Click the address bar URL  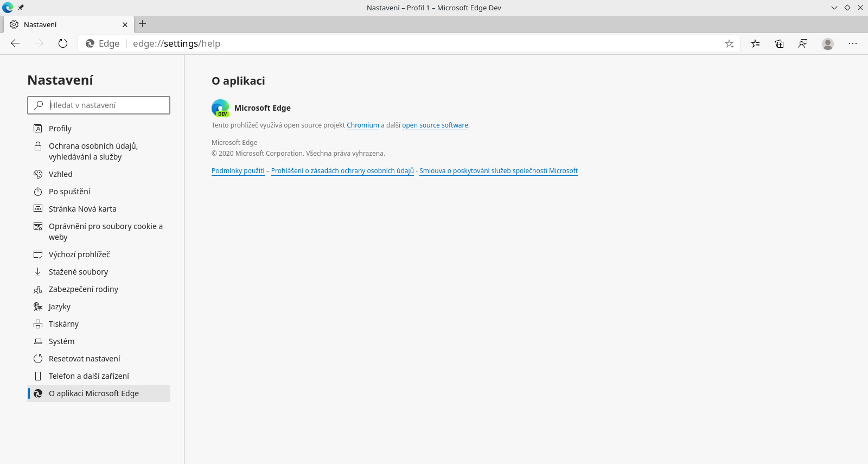click(176, 43)
